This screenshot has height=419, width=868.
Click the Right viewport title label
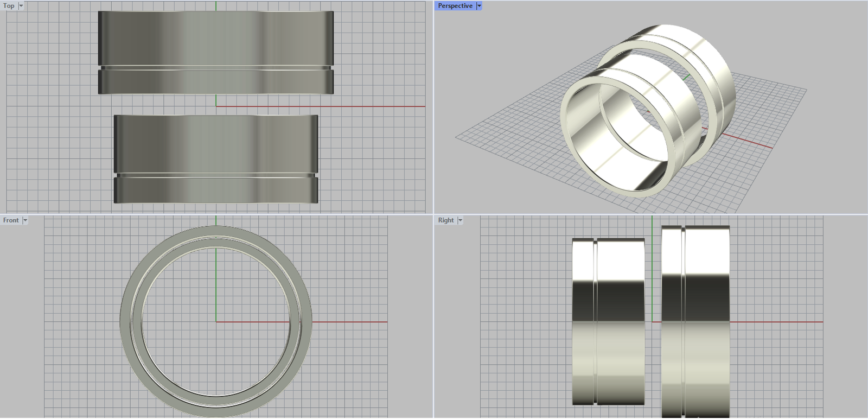click(446, 220)
